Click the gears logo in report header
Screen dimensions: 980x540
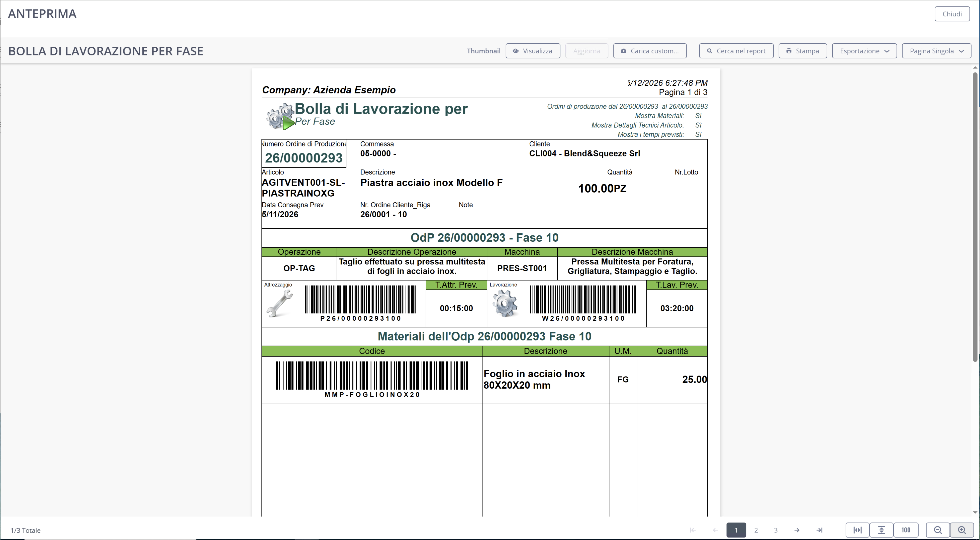point(280,116)
